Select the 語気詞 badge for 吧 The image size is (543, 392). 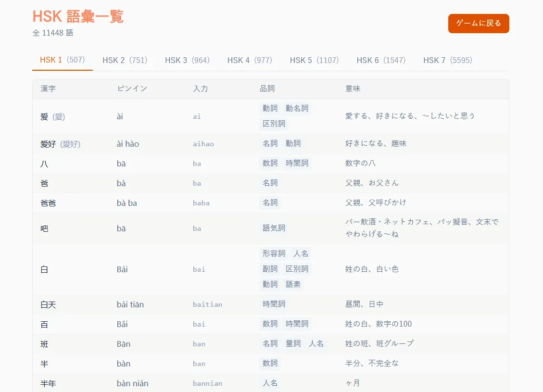click(274, 228)
